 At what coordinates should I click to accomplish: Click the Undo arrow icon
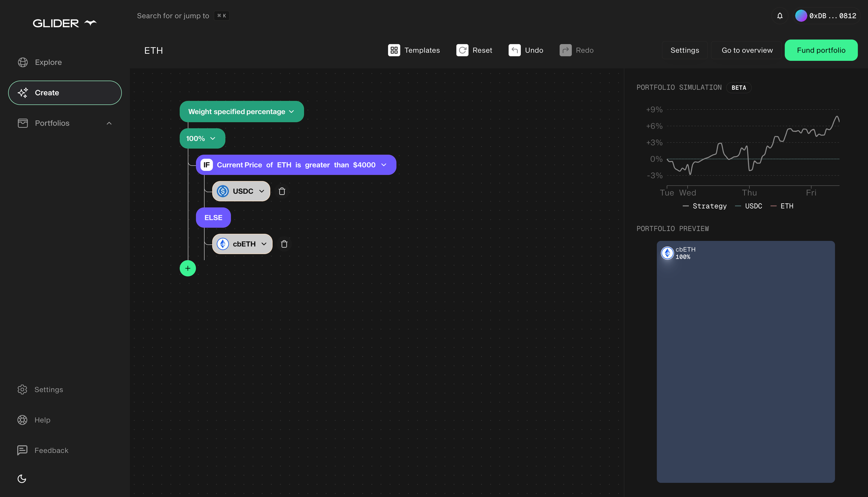tap(514, 50)
